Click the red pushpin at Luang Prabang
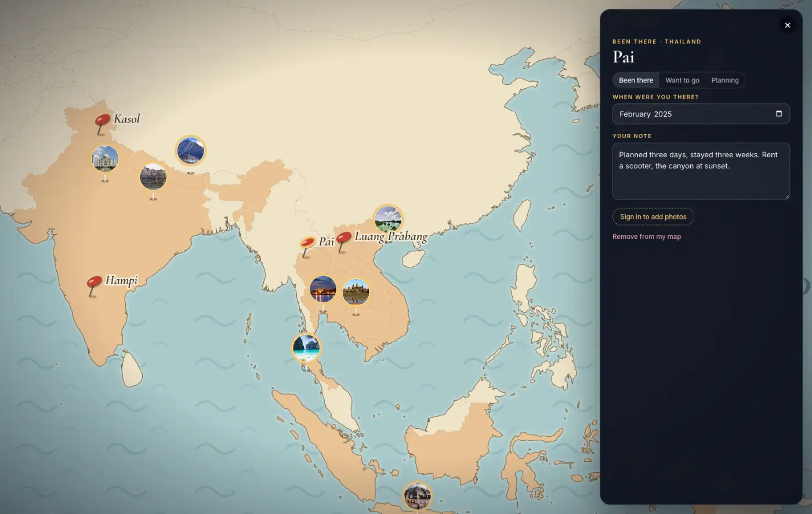812x514 pixels. click(x=343, y=241)
